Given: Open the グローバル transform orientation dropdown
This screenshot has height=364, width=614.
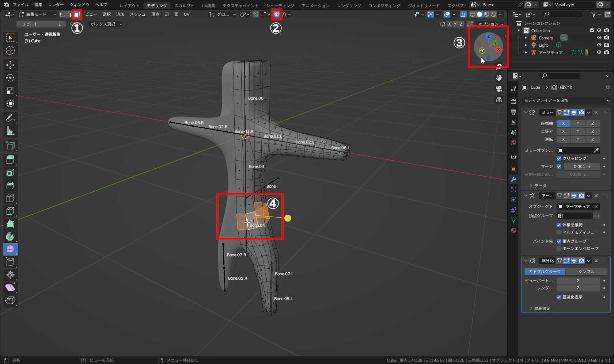Looking at the screenshot, I should pos(222,14).
